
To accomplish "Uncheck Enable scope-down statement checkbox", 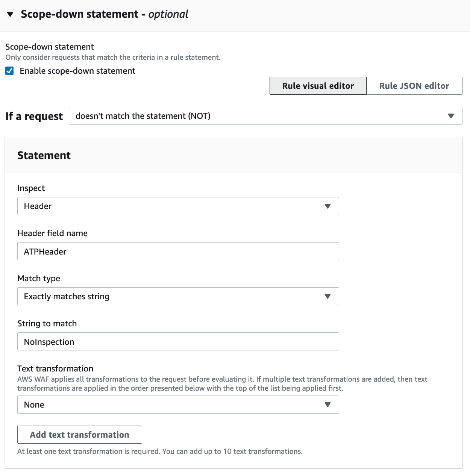I will (10, 71).
